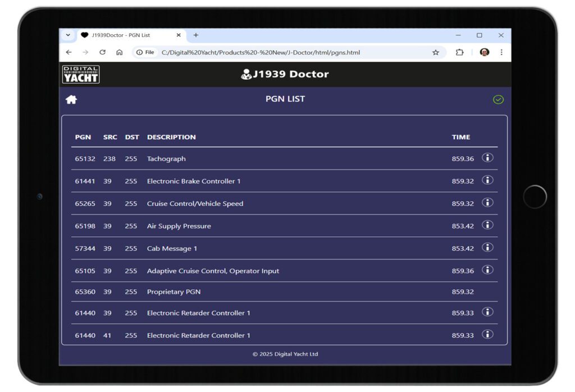Show info for Electronic Brake Controller 1
575x392 pixels.
487,180
